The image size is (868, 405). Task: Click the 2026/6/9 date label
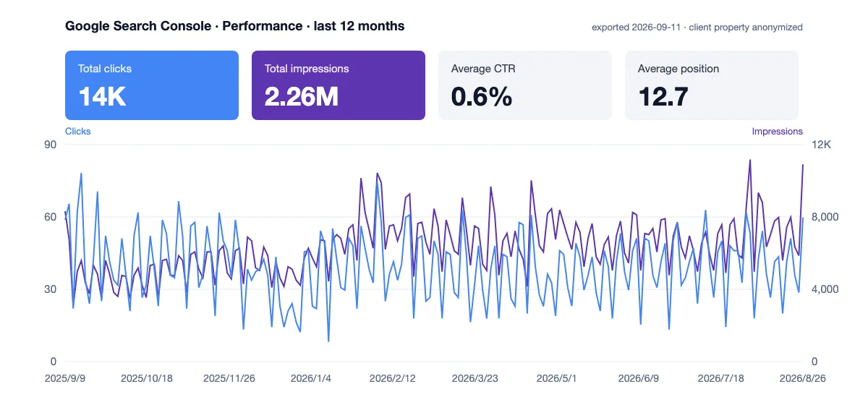coord(639,378)
